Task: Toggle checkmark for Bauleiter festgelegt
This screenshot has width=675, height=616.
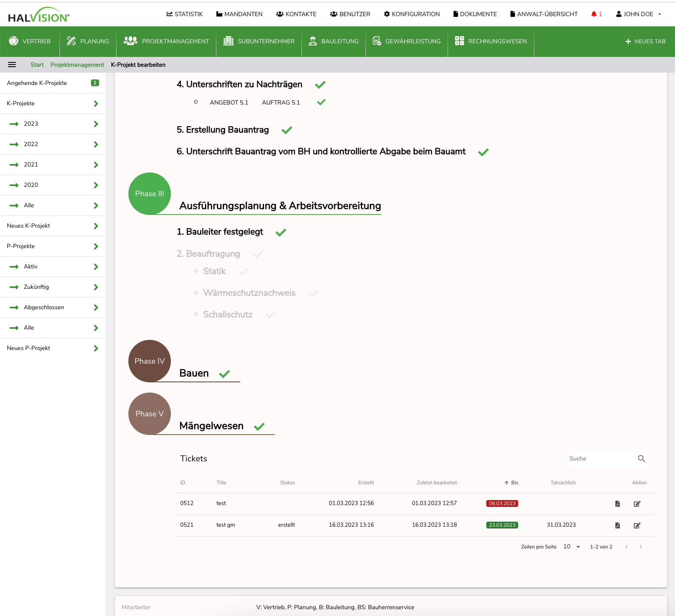Action: click(281, 232)
